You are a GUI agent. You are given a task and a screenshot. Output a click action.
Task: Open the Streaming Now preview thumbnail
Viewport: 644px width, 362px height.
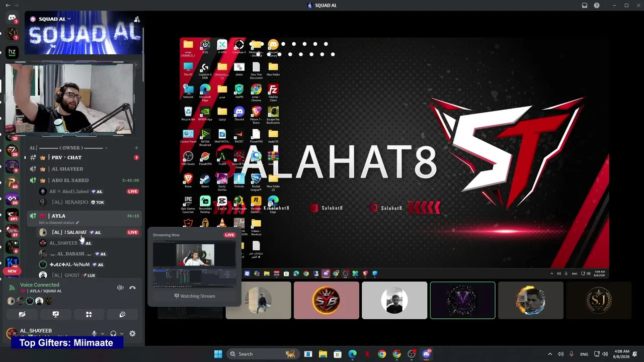[x=194, y=264]
